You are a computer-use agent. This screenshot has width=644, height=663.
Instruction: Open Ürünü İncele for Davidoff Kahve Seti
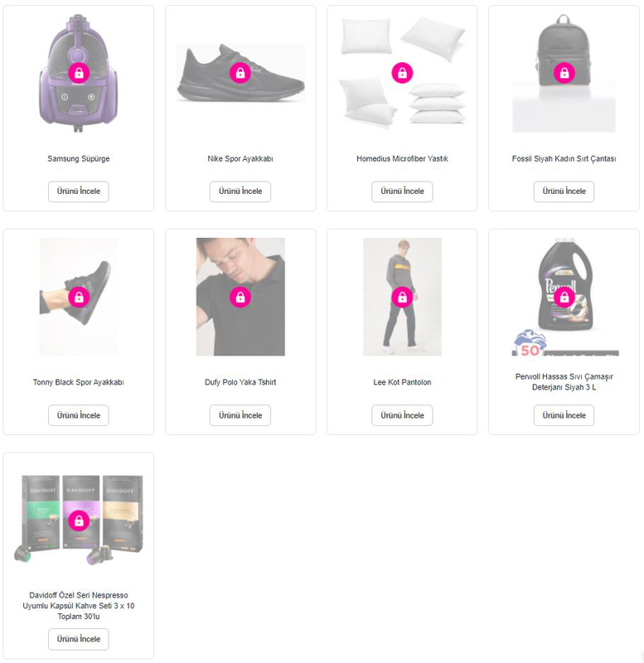(x=79, y=639)
